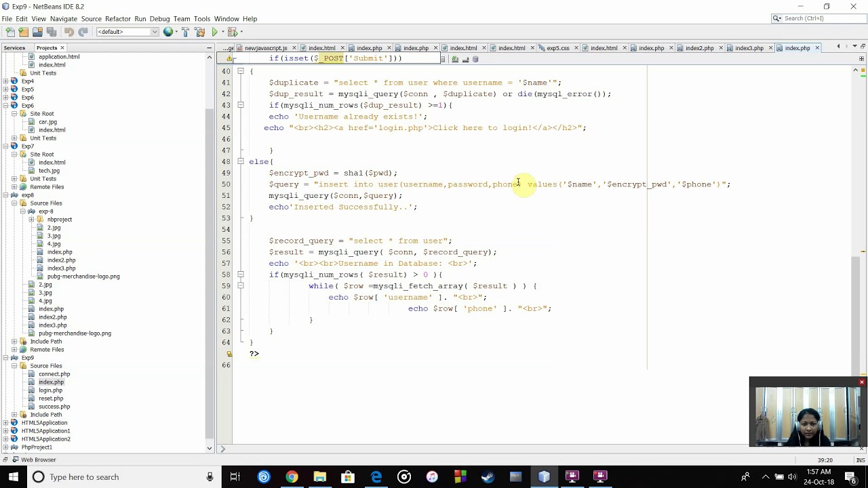Image resolution: width=868 pixels, height=488 pixels.
Task: Select application.html in the project tree
Action: 59,57
